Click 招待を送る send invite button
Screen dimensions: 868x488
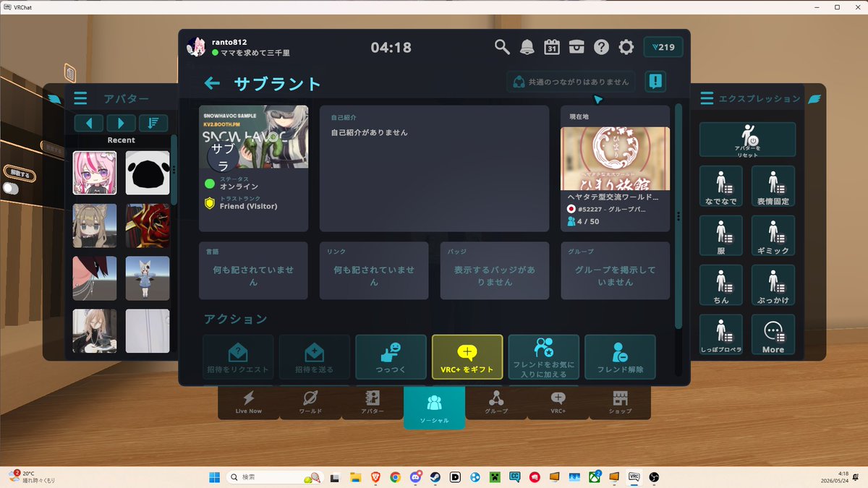pyautogui.click(x=314, y=357)
